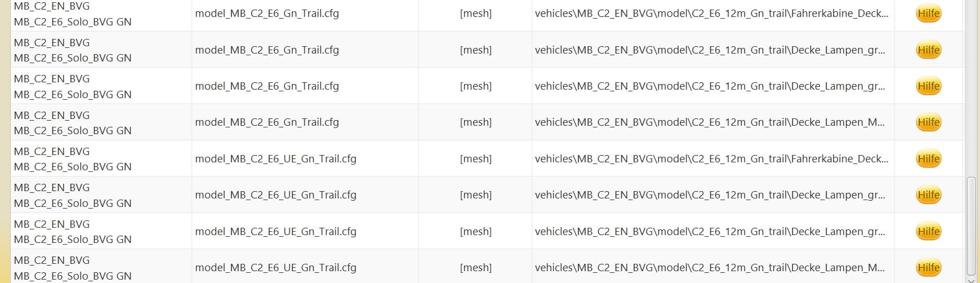Click the MB_C2_E6_Solo_BVG GN cell in the first row
The image size is (980, 283).
[73, 22]
